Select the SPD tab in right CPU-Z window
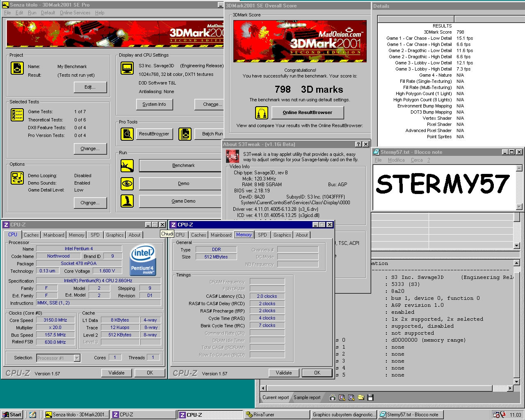Viewport: 525px width, 420px height. pyautogui.click(x=262, y=235)
